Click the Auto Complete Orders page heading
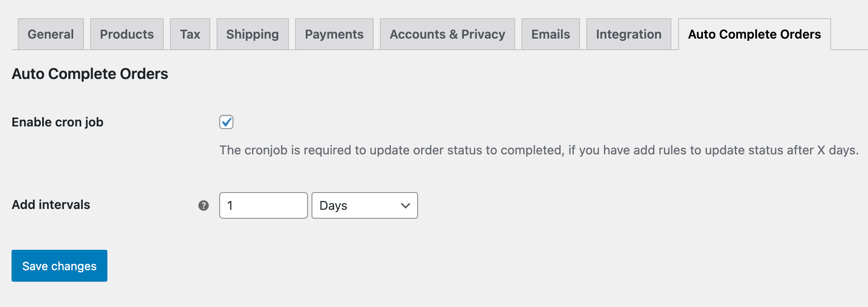Image resolution: width=868 pixels, height=307 pixels. (x=90, y=74)
